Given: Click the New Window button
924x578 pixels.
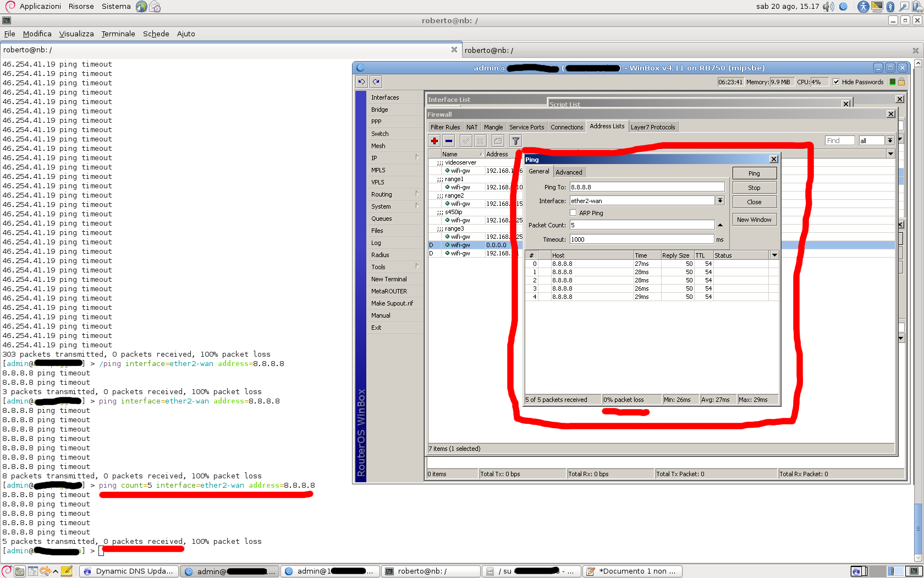Looking at the screenshot, I should [754, 220].
